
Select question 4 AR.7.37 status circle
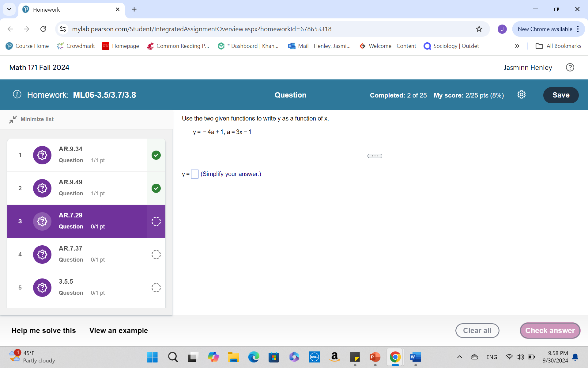(156, 254)
